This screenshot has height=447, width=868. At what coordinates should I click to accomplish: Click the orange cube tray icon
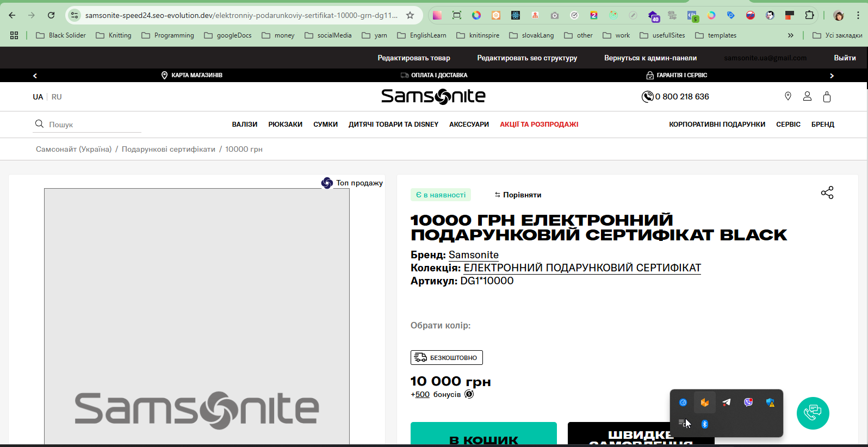point(705,402)
